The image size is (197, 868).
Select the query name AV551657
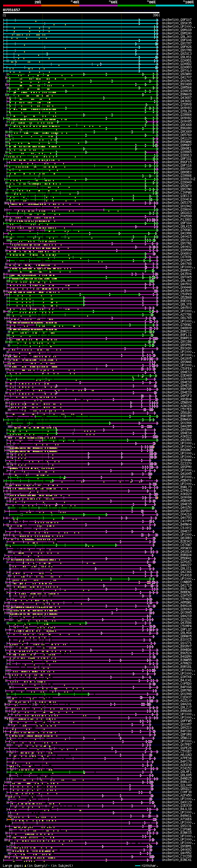tap(11, 10)
